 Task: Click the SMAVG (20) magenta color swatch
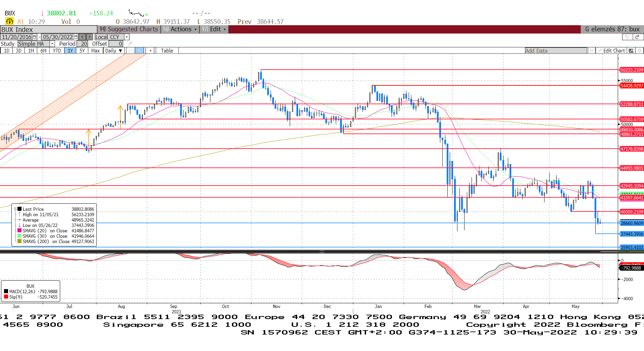coord(19,231)
